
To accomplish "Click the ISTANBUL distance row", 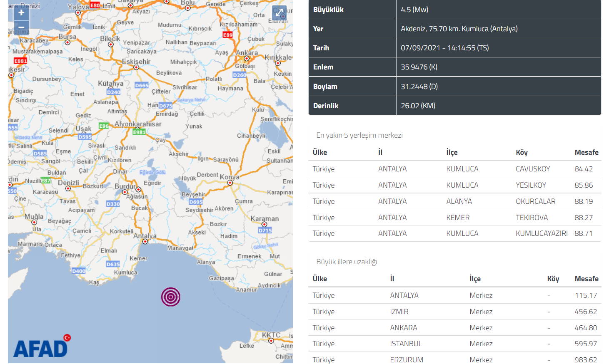I will (454, 344).
